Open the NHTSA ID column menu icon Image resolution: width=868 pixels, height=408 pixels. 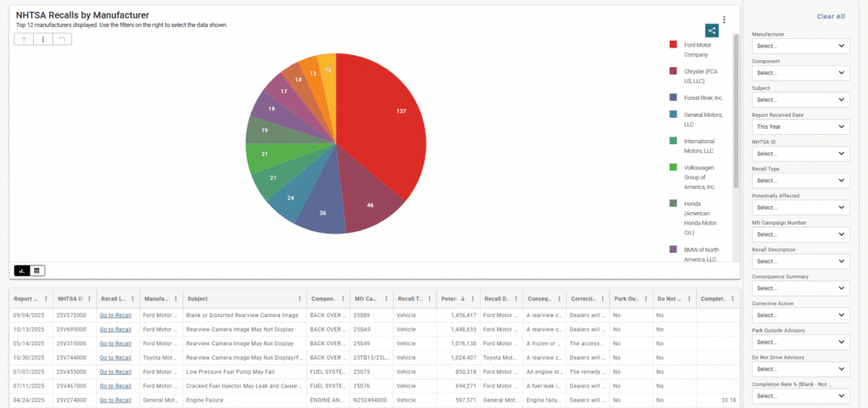coord(88,299)
